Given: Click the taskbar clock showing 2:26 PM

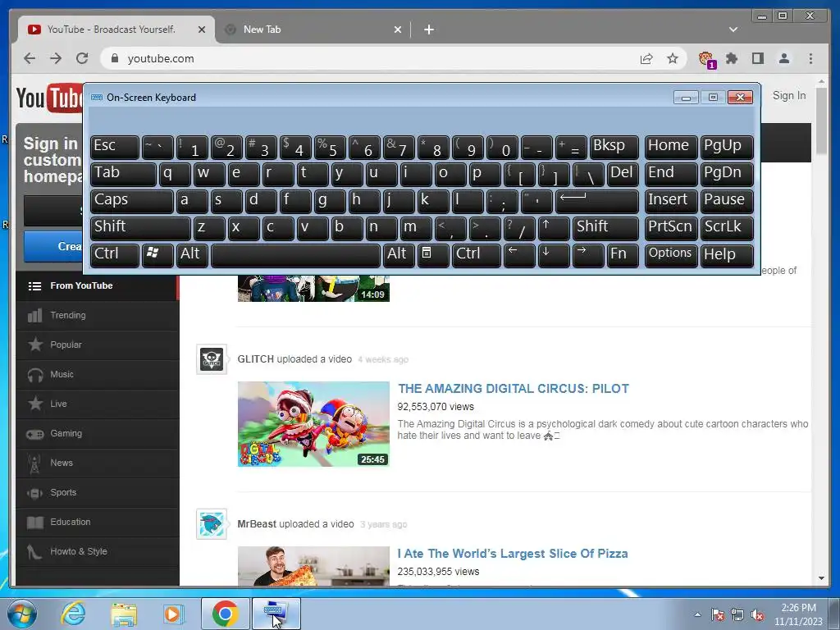Looking at the screenshot, I should tap(798, 614).
